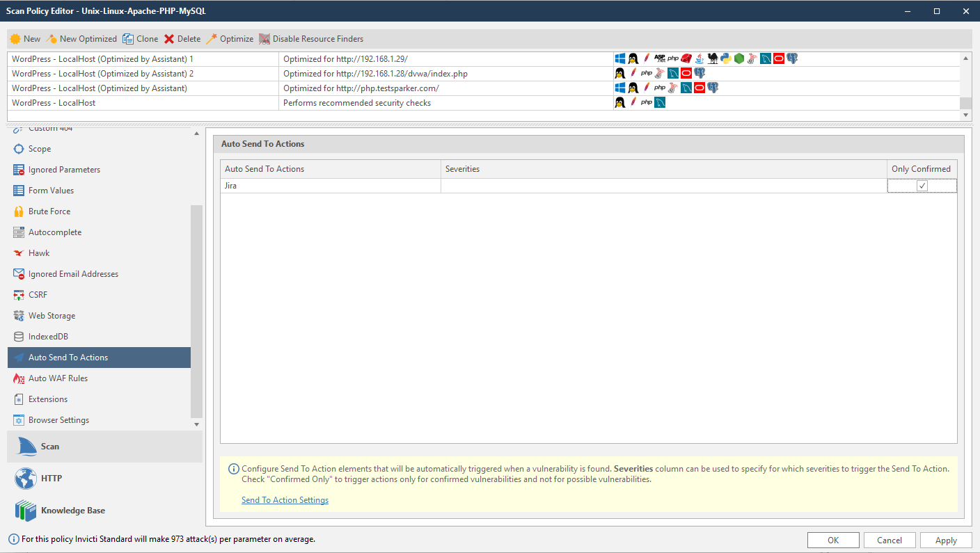The image size is (980, 553).
Task: Click the Disable Resource Finders icon
Action: coord(264,39)
